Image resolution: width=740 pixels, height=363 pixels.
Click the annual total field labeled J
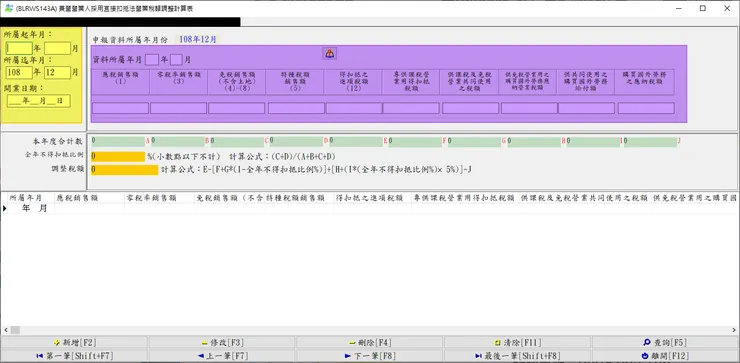click(650, 142)
